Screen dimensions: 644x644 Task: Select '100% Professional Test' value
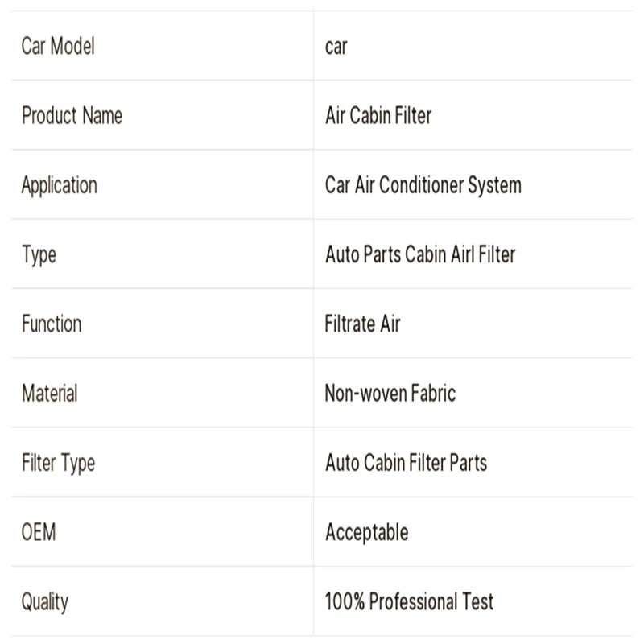pyautogui.click(x=409, y=601)
